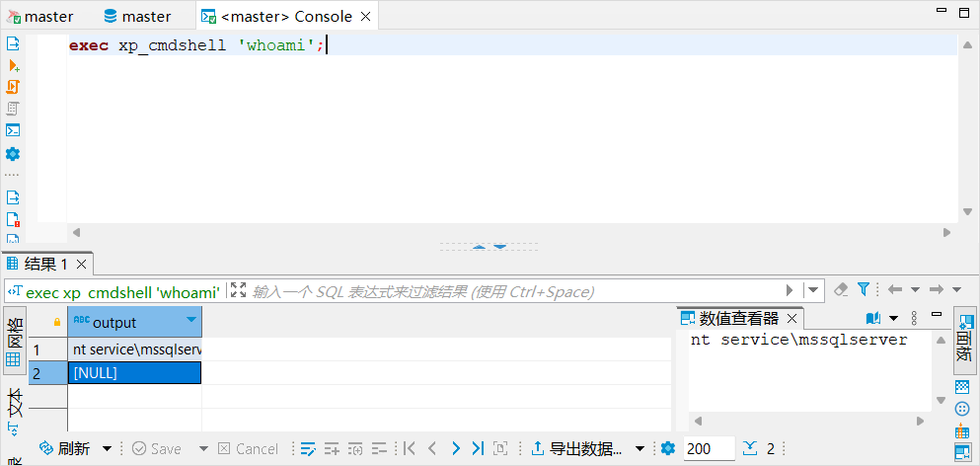The image size is (980, 466).
Task: Click the 导出数据 export data button
Action: (x=577, y=449)
